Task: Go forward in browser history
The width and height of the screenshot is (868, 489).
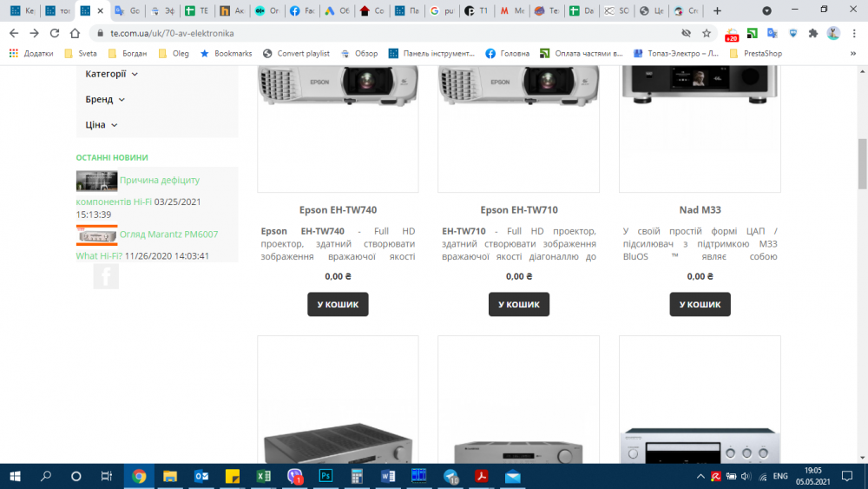Action: tap(35, 33)
